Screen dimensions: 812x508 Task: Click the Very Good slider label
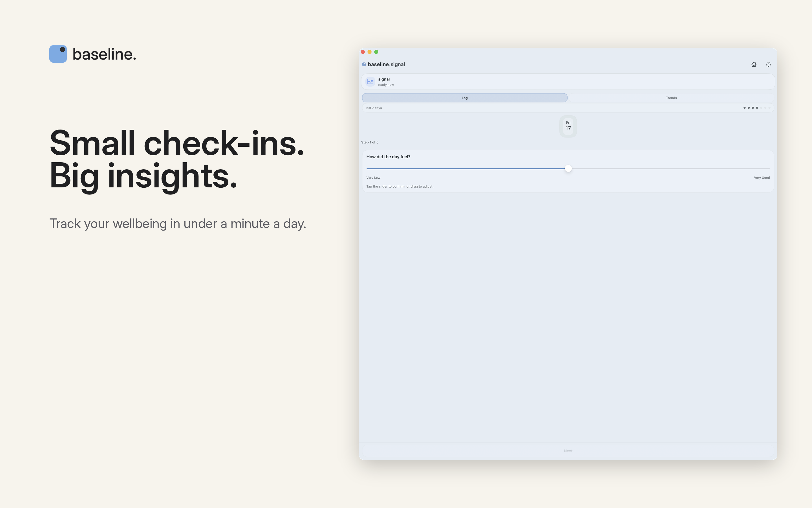click(x=762, y=178)
